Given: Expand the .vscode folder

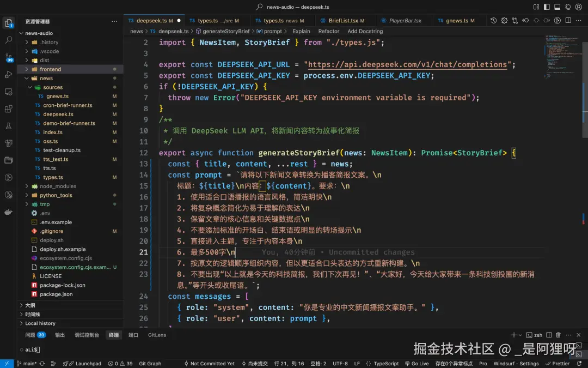Looking at the screenshot, I should (x=27, y=51).
